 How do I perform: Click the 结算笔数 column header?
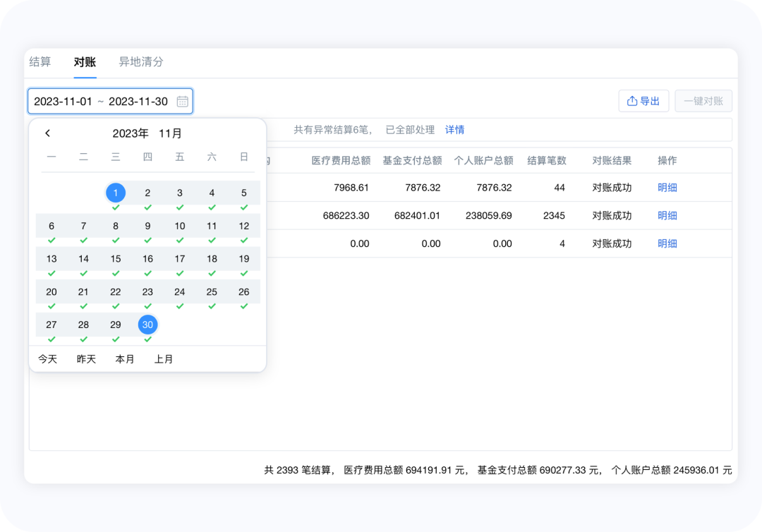(547, 161)
